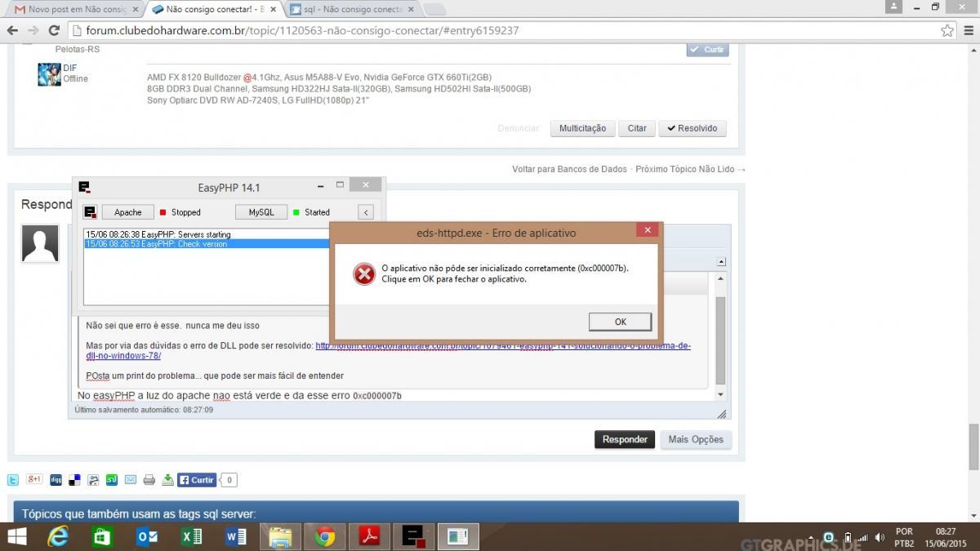Image resolution: width=980 pixels, height=551 pixels.
Task: Open the Próximo Tópico Não Lido link
Action: [690, 169]
